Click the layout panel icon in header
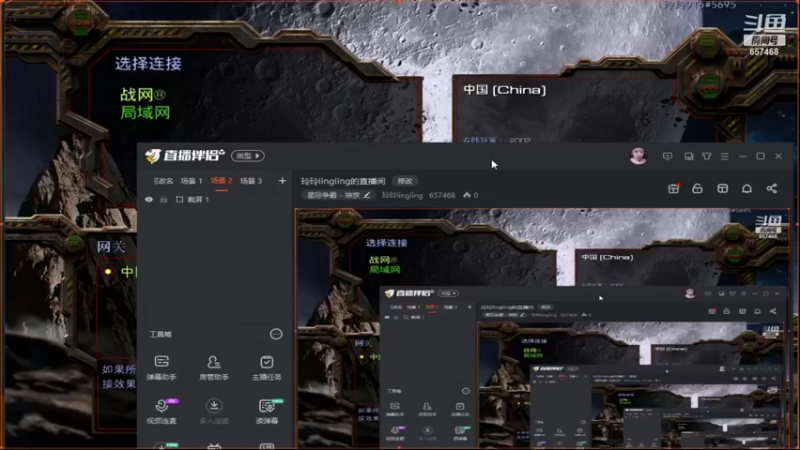 [x=722, y=188]
